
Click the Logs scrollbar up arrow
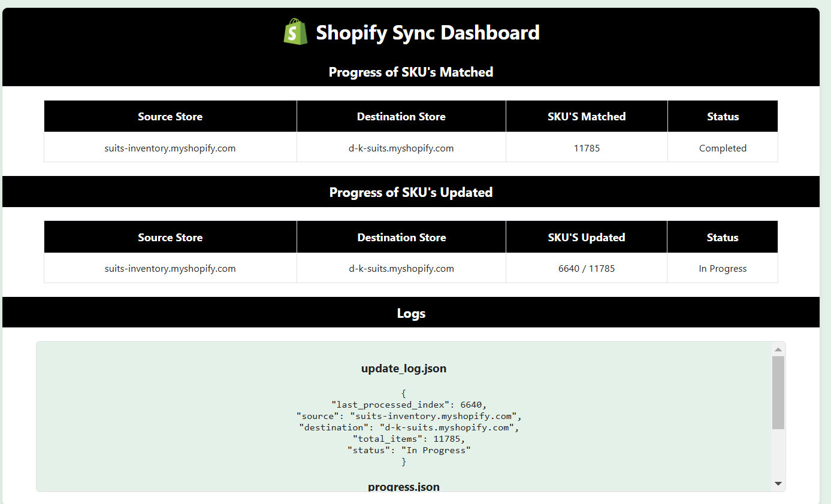coord(778,350)
